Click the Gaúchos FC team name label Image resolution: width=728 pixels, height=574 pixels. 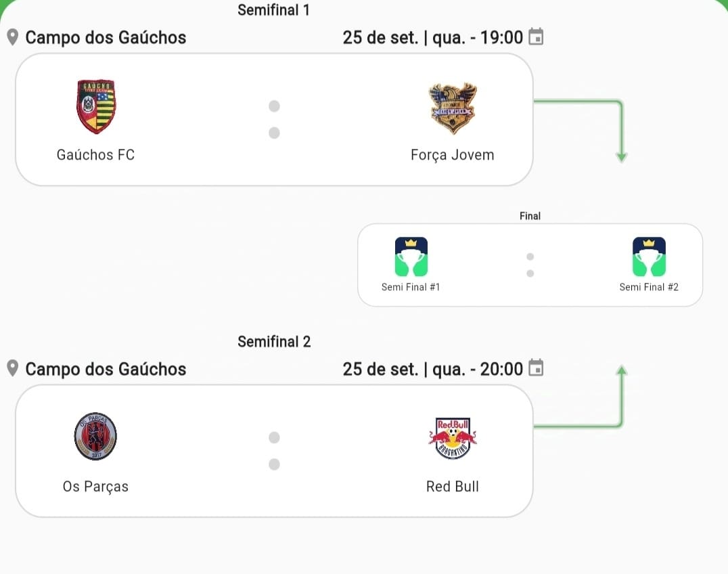coord(95,154)
